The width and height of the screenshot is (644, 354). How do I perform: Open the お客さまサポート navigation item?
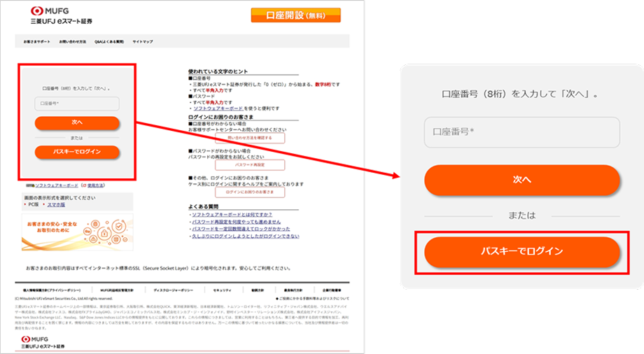[36, 42]
